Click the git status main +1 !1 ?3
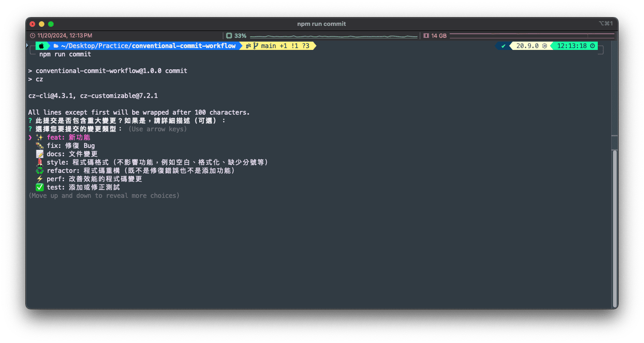The height and width of the screenshot is (343, 644). pyautogui.click(x=285, y=46)
